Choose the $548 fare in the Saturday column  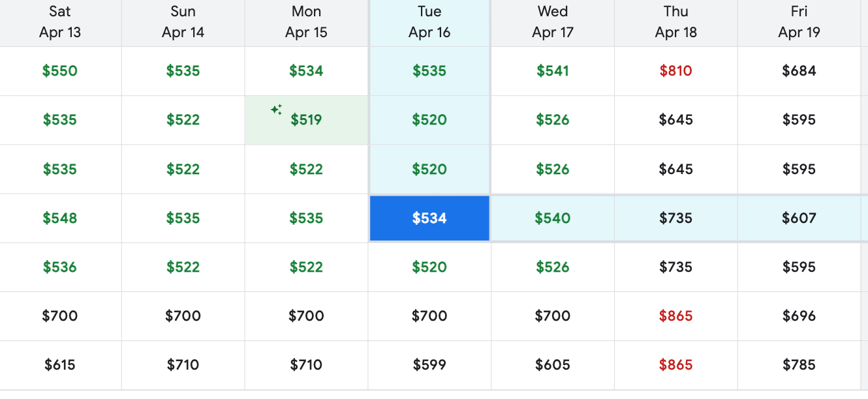[x=60, y=218]
